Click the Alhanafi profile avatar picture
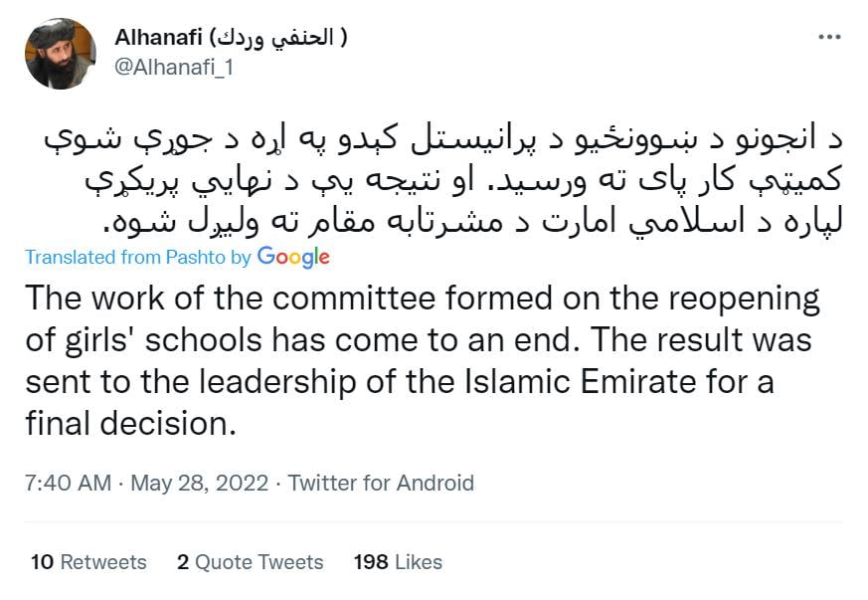This screenshot has height=600, width=868. click(60, 54)
